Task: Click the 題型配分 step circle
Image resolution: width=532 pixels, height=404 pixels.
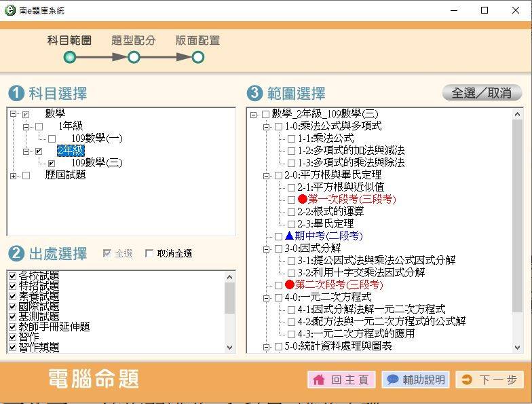Action: click(x=134, y=57)
